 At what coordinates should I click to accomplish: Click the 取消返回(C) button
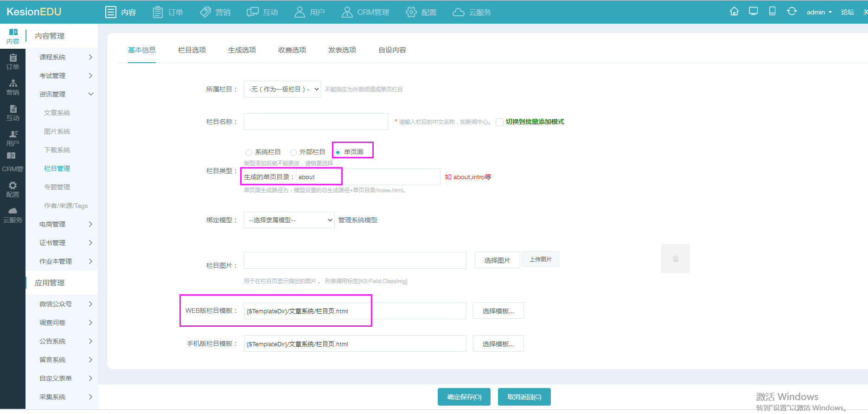524,397
